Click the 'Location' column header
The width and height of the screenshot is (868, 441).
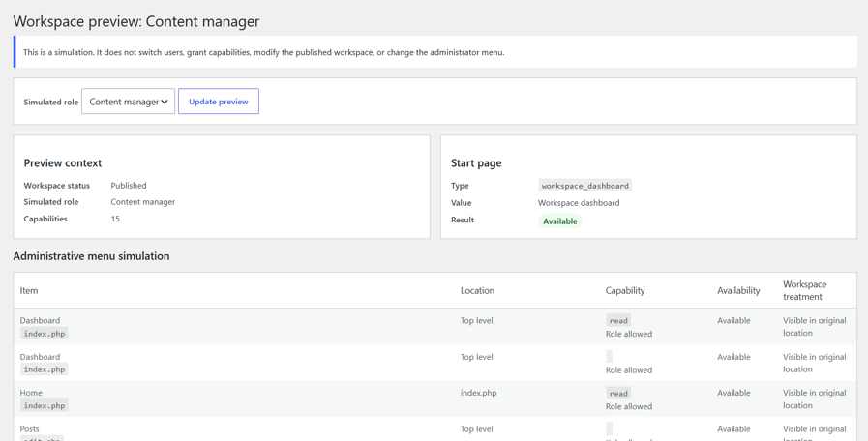[x=477, y=290]
